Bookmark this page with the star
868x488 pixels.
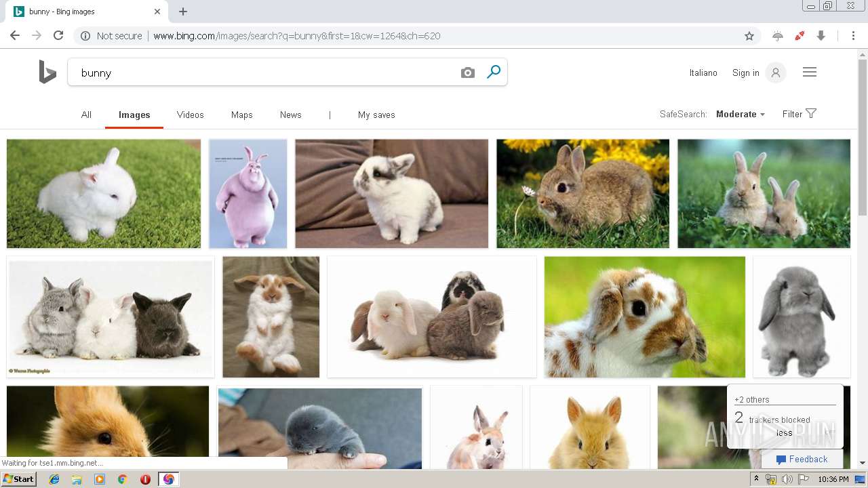point(749,36)
